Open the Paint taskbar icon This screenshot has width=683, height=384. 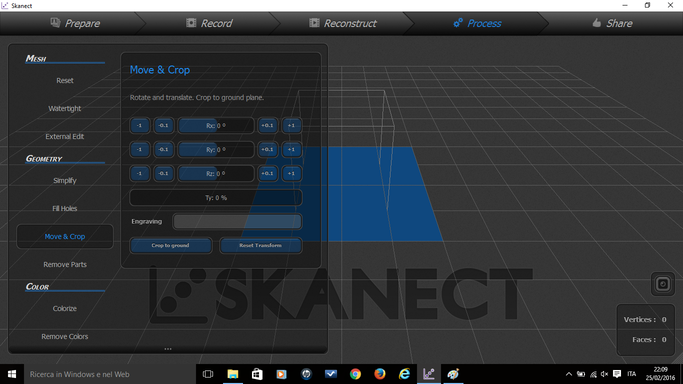tap(453, 374)
